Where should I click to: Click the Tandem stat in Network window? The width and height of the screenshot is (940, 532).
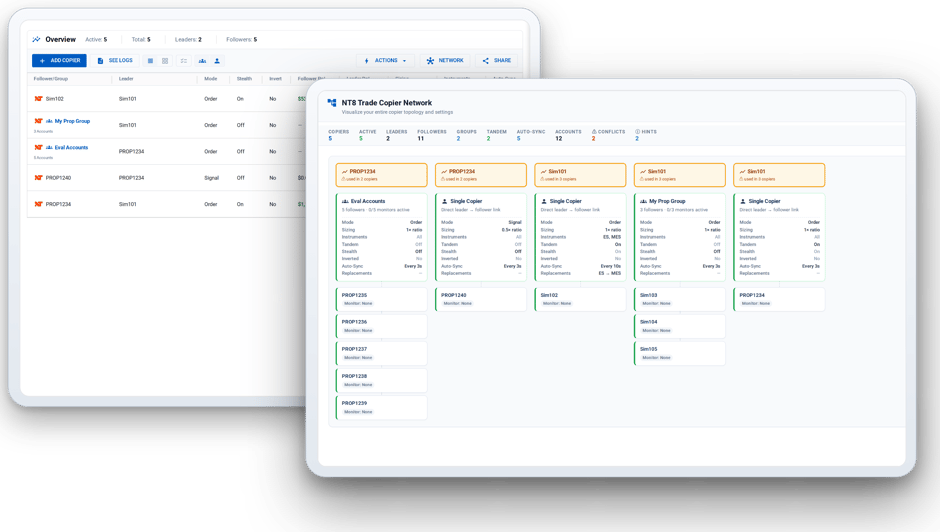[x=496, y=135]
